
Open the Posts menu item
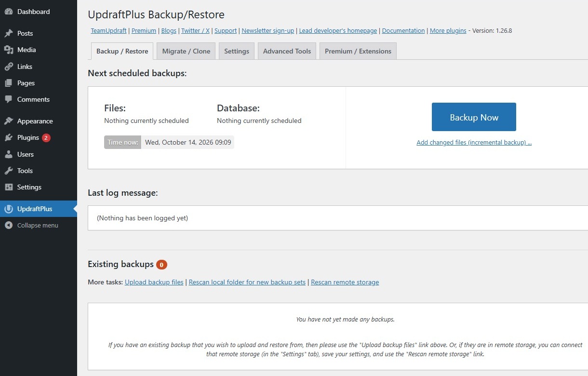[25, 33]
